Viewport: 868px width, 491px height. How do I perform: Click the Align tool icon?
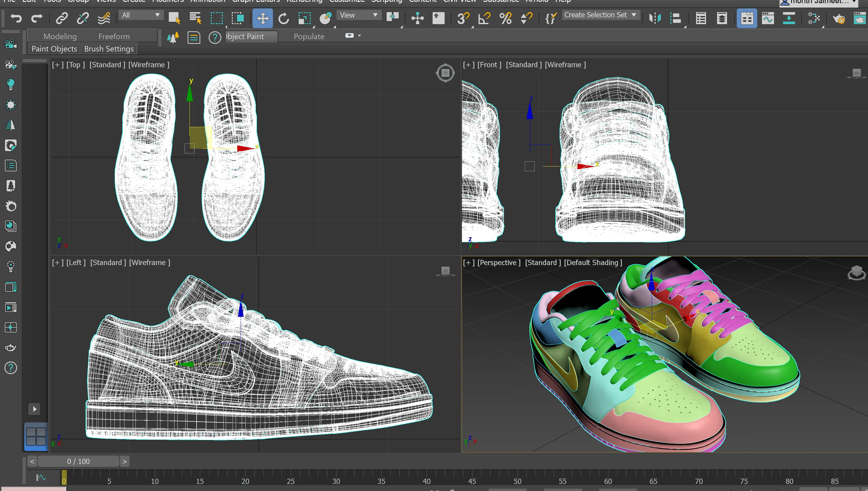click(676, 18)
